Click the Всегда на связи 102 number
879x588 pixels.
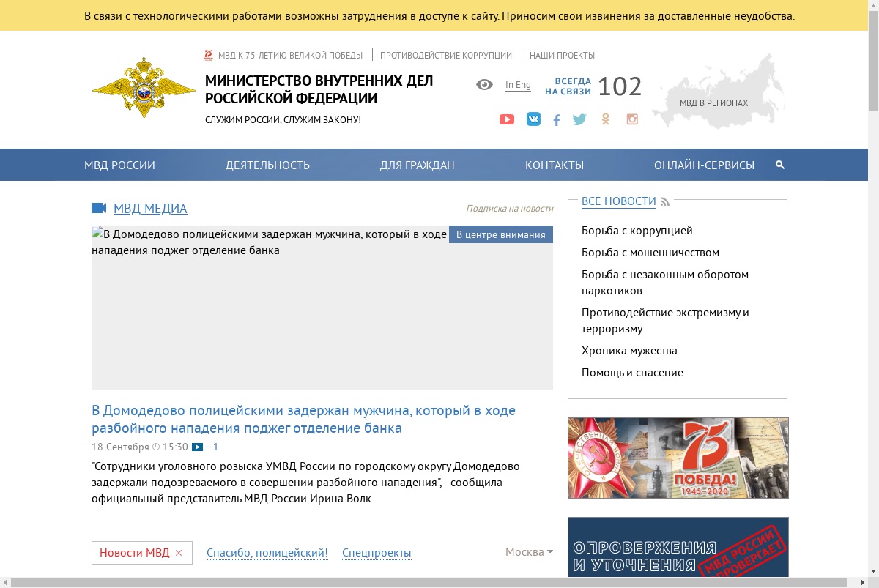click(x=620, y=86)
